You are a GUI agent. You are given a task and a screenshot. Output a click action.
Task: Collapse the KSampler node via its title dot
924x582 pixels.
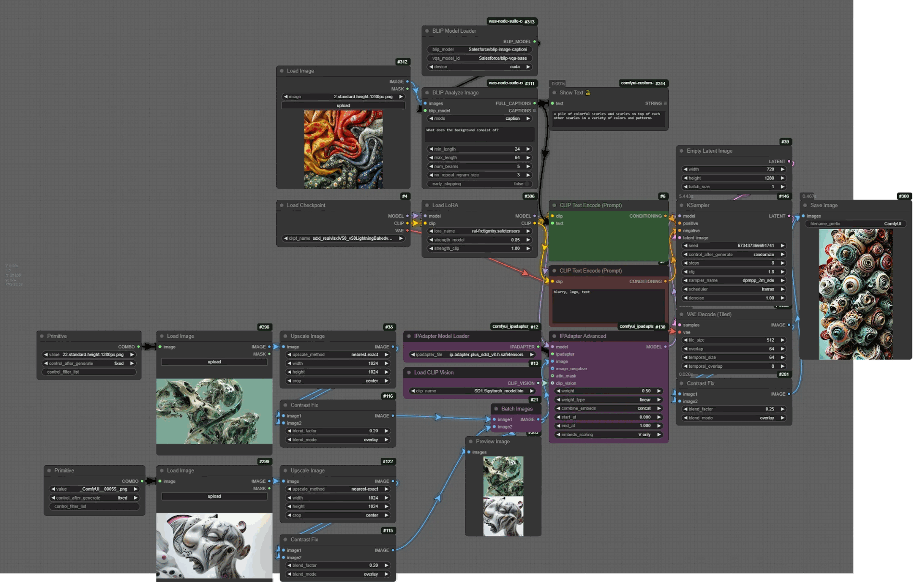(x=681, y=206)
